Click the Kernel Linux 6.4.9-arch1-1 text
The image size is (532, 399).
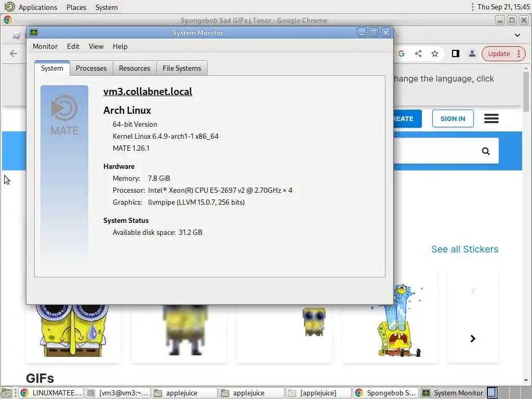[x=166, y=137]
